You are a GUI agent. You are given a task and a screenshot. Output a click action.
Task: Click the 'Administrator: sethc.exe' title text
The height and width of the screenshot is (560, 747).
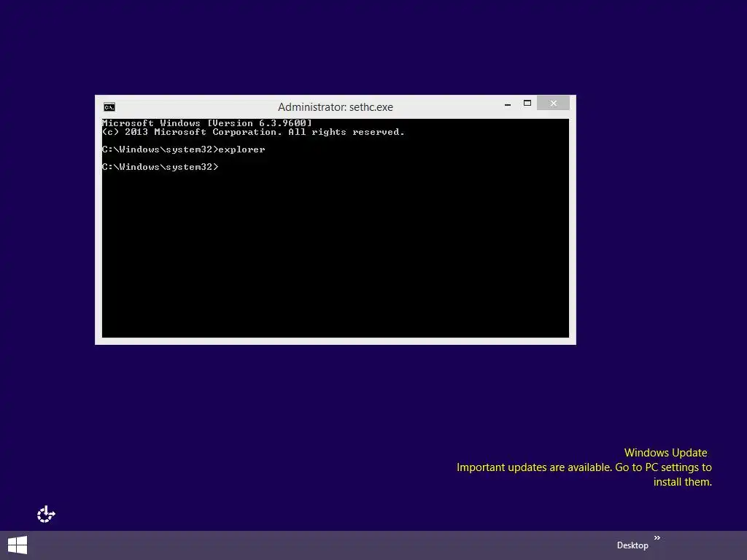336,107
